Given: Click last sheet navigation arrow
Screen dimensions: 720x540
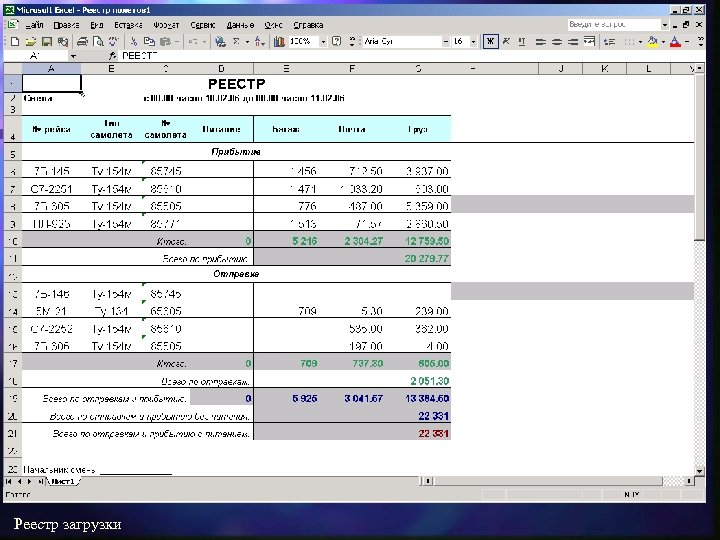Looking at the screenshot, I should pyautogui.click(x=40, y=482).
